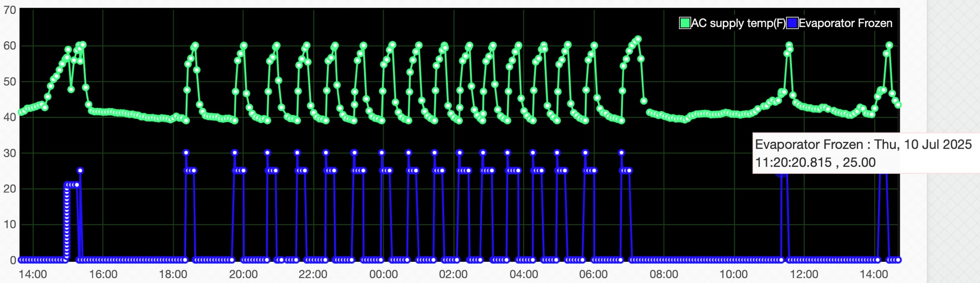Click the 10 y-axis label
The height and width of the screenshot is (283, 980).
tap(10, 225)
